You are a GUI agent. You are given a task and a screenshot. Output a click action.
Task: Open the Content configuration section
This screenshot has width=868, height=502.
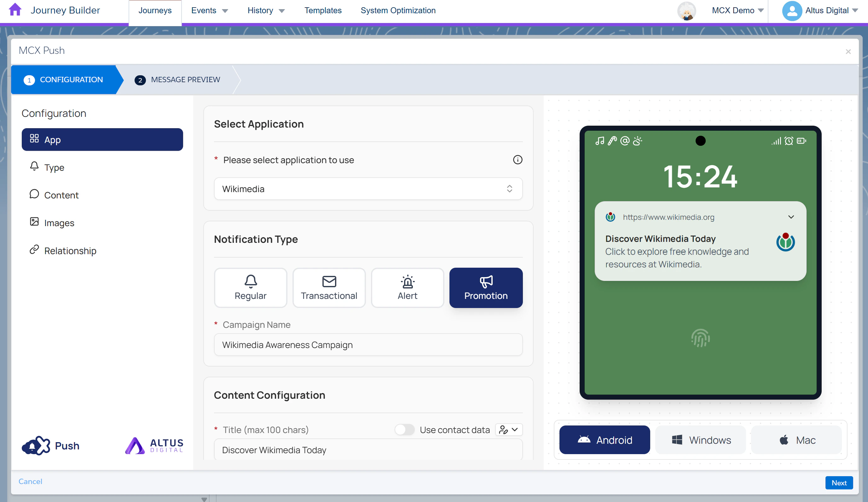point(102,196)
